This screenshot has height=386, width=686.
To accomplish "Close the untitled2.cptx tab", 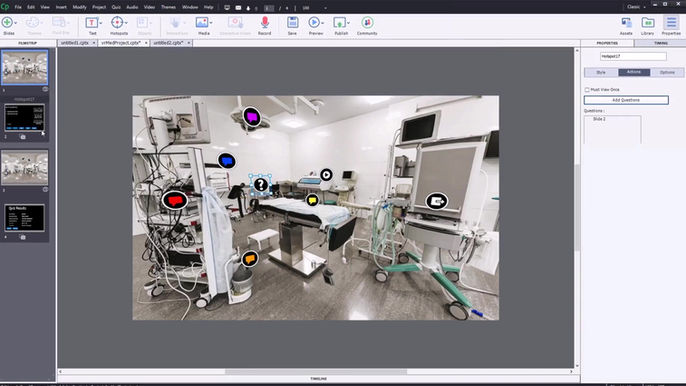I will [189, 43].
